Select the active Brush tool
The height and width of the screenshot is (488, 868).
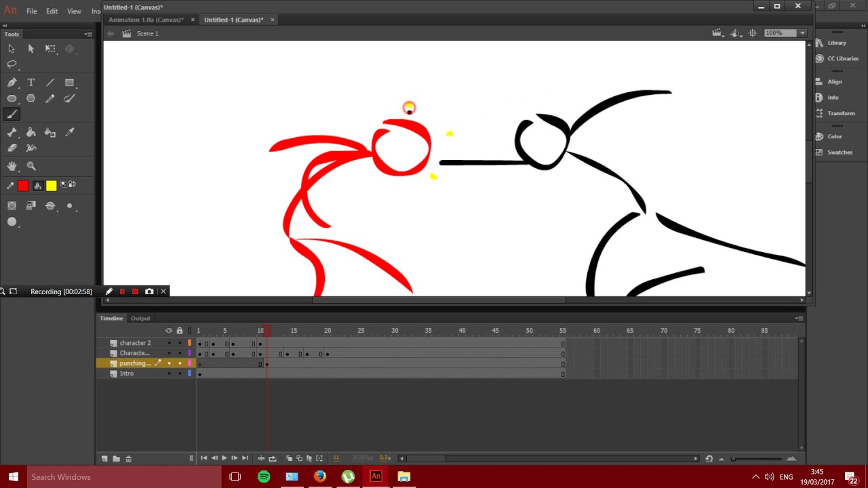(12, 114)
